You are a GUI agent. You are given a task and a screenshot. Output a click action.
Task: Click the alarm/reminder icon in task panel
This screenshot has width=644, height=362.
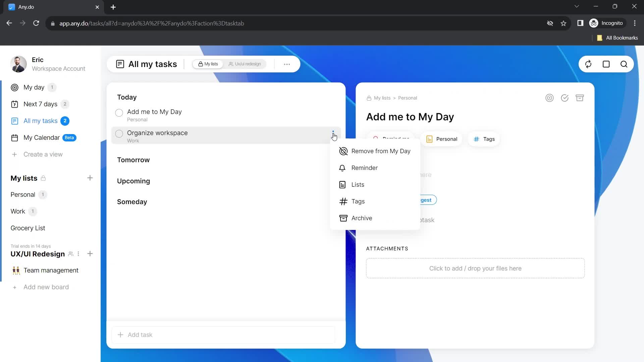[376, 139]
